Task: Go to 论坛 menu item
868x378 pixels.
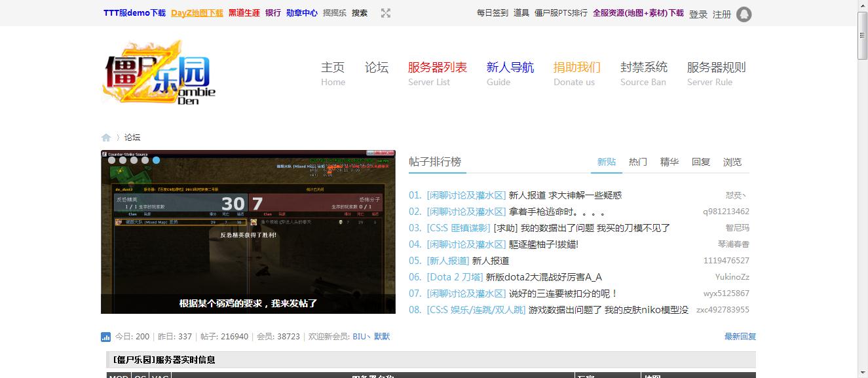Action: tap(377, 67)
